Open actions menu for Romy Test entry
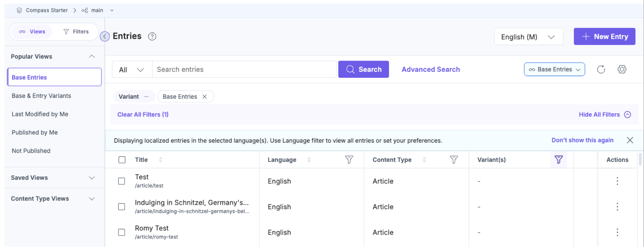 point(617,232)
